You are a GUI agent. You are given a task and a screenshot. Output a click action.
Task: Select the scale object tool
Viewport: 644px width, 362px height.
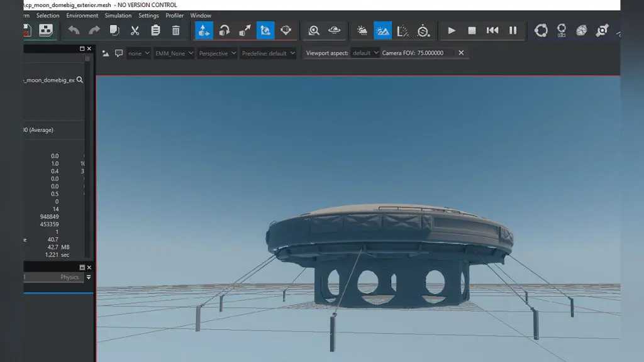click(245, 30)
